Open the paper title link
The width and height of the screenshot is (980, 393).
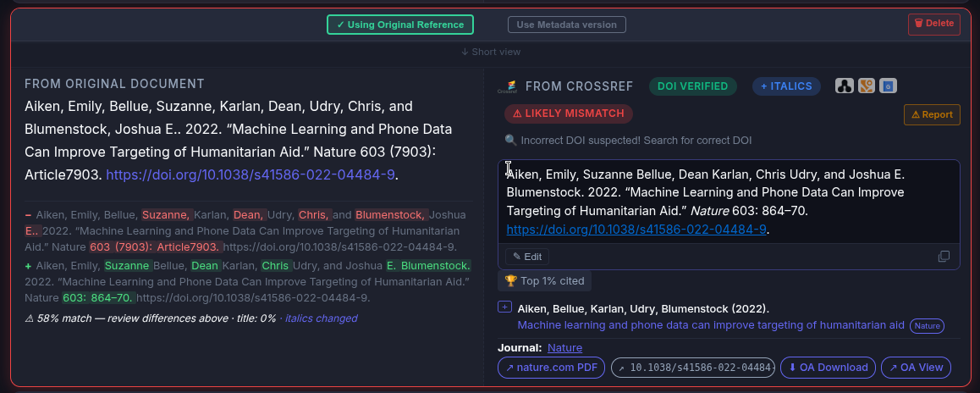tap(711, 325)
